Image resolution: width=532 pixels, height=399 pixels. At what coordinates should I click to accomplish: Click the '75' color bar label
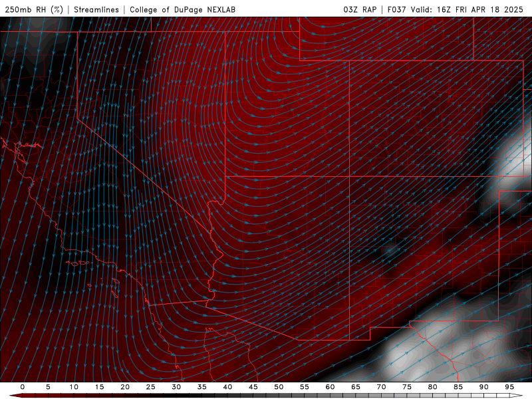[407, 387]
